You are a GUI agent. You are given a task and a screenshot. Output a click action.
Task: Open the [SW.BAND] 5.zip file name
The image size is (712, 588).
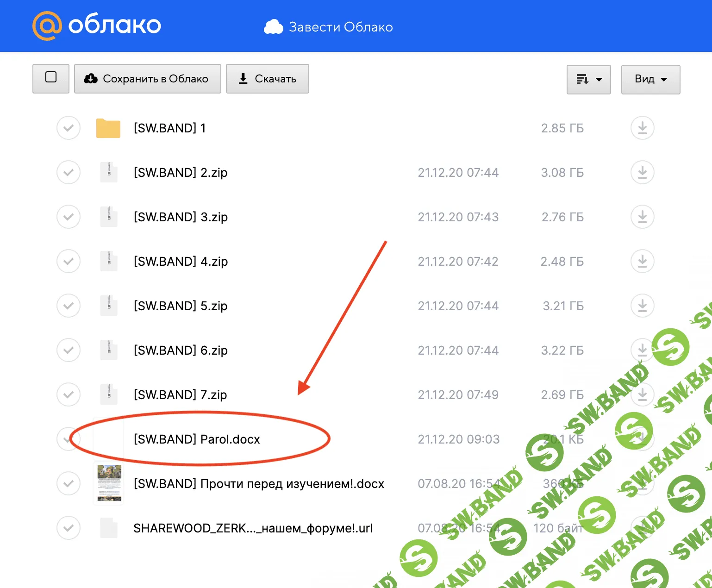[181, 306]
